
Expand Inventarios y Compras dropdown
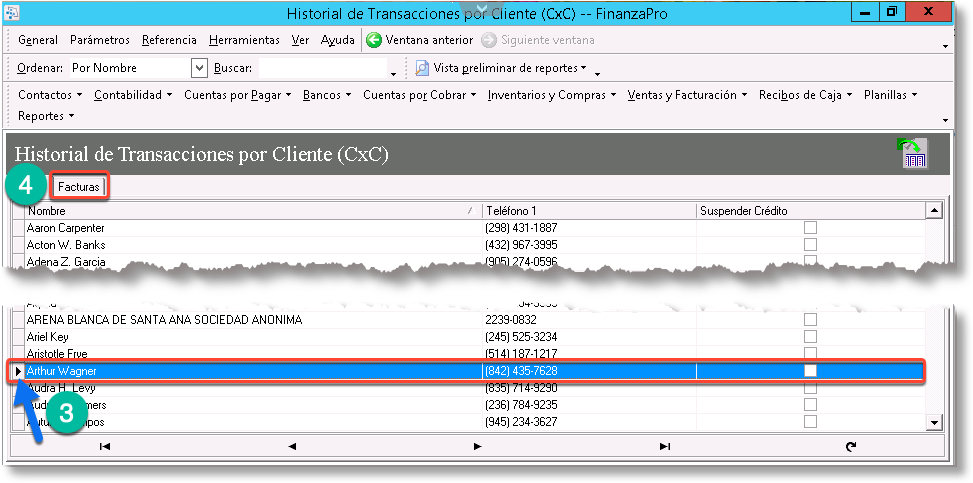point(552,95)
